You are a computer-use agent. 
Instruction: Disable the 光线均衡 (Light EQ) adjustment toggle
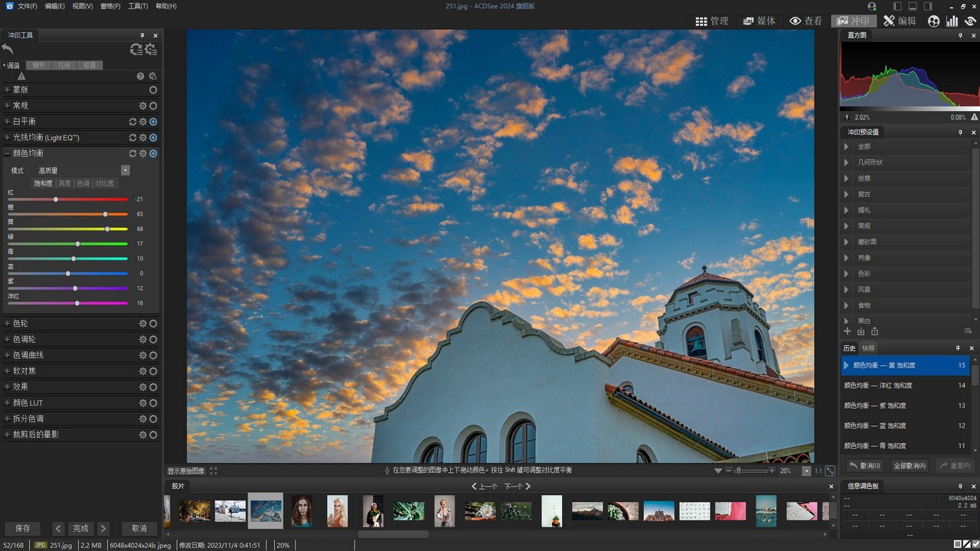coord(153,138)
